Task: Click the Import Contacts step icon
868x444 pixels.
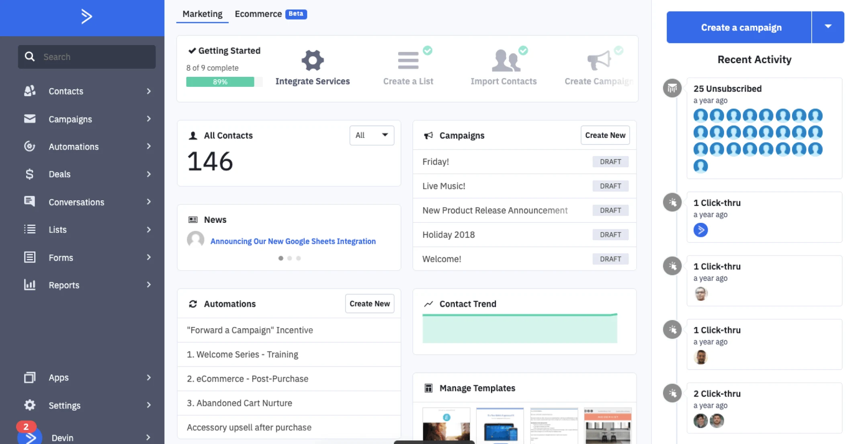Action: 506,60
